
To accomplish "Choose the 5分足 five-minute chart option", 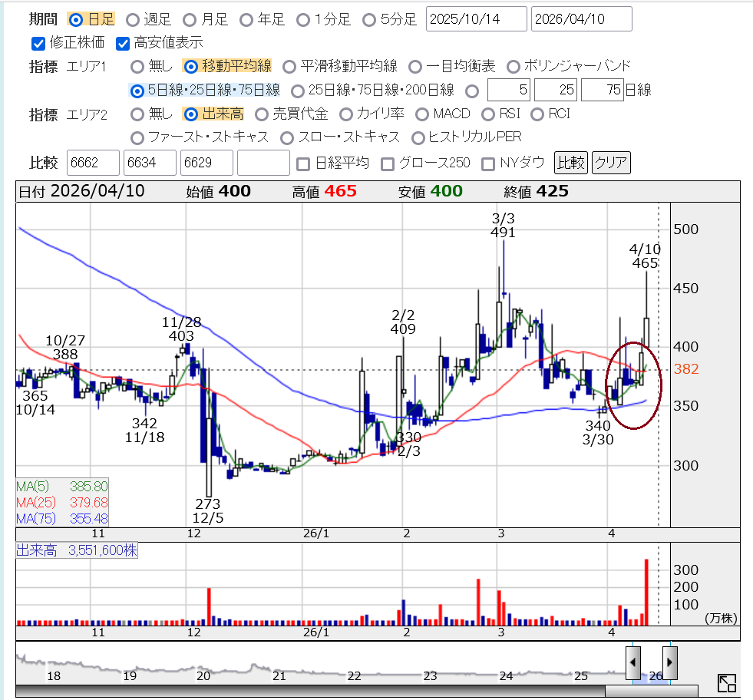I will coord(369,19).
